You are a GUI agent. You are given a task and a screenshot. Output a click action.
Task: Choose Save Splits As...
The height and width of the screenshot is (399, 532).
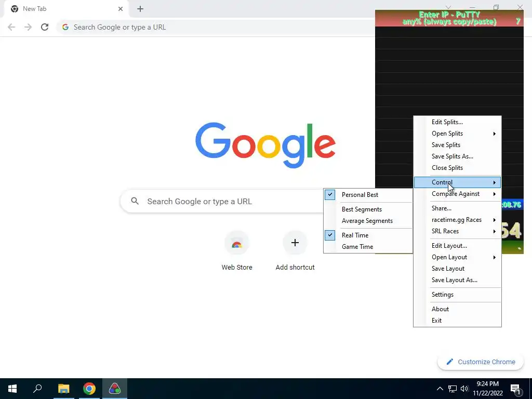(457, 156)
